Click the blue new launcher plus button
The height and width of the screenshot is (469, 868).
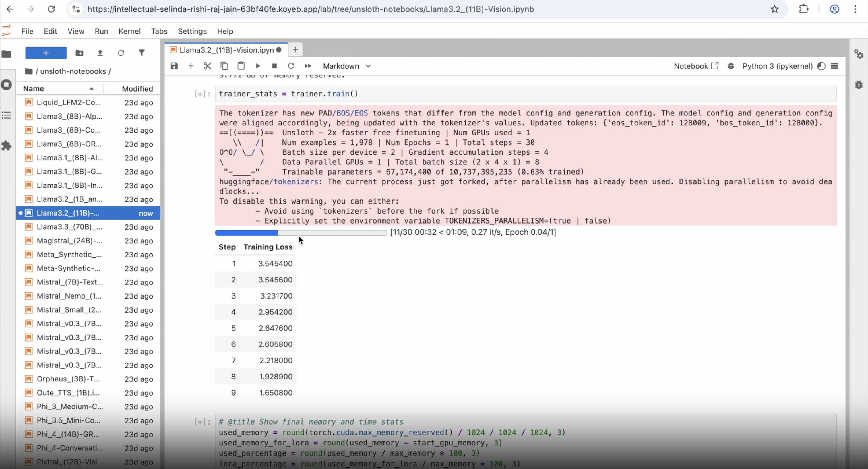coord(46,53)
